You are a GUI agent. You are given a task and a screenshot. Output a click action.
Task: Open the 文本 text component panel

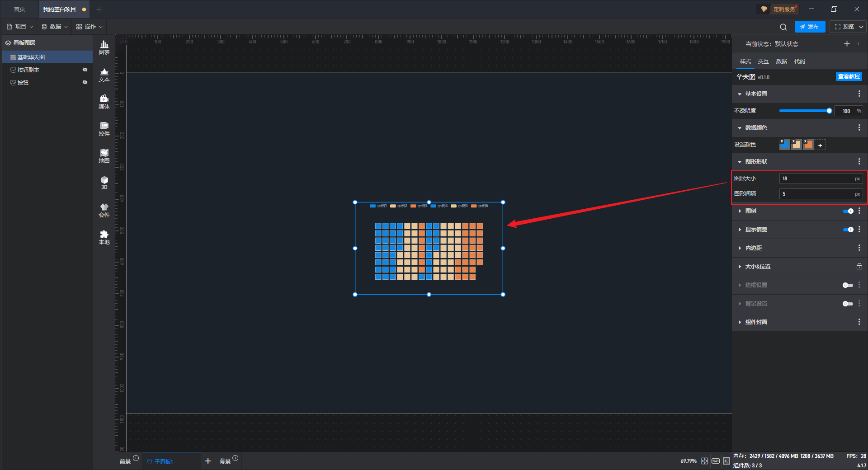(x=104, y=75)
